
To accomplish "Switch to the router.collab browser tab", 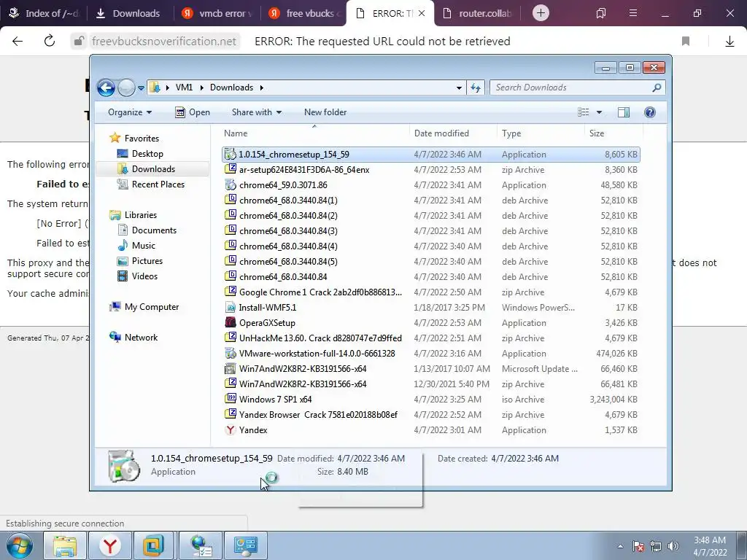I will pyautogui.click(x=478, y=13).
